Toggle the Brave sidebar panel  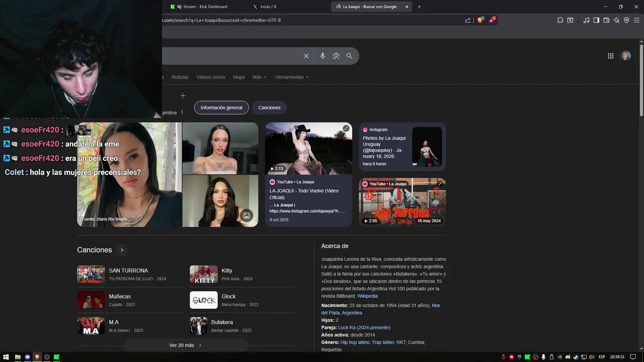click(x=596, y=20)
